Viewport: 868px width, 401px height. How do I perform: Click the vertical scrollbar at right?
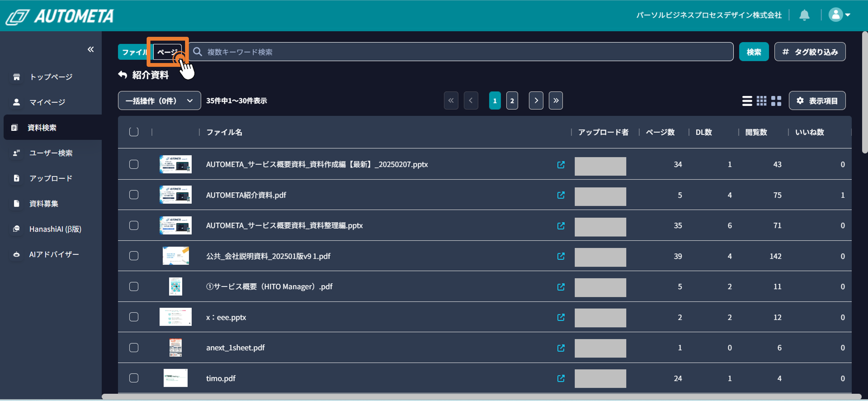(x=865, y=92)
